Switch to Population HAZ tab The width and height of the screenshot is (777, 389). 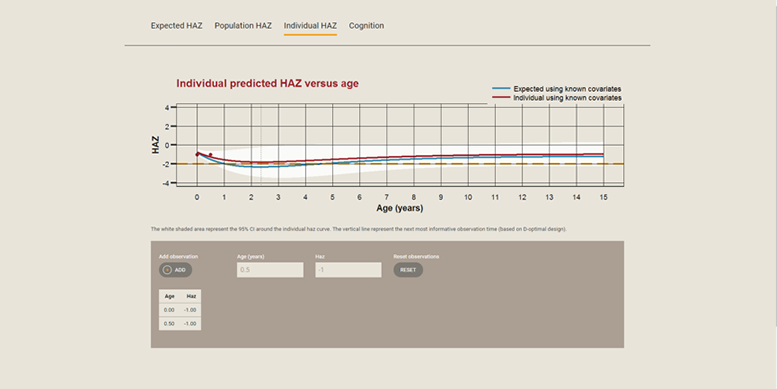[243, 26]
